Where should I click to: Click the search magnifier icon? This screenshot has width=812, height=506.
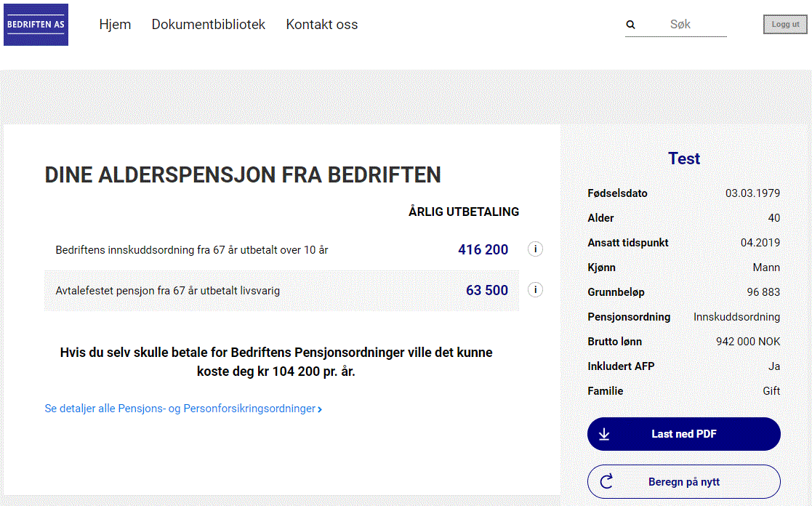(x=630, y=24)
